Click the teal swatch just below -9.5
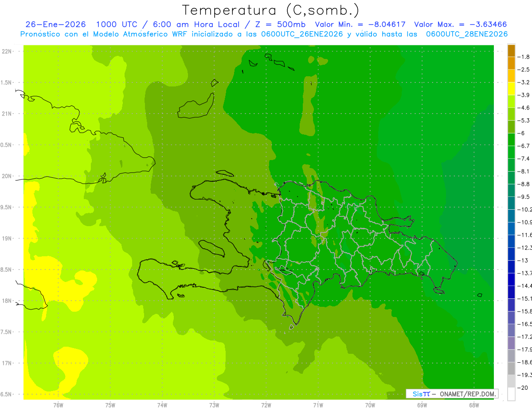532x411 pixels. pos(511,203)
